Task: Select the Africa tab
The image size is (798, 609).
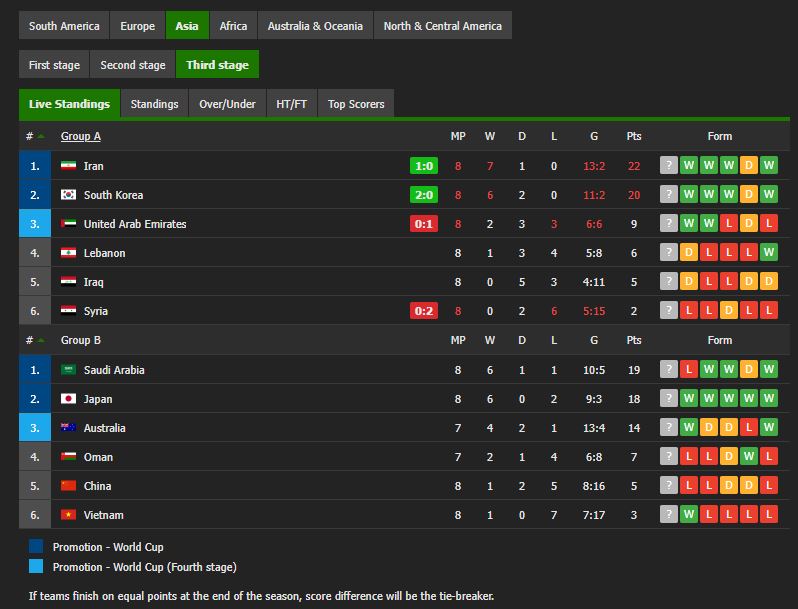Action: pos(233,25)
